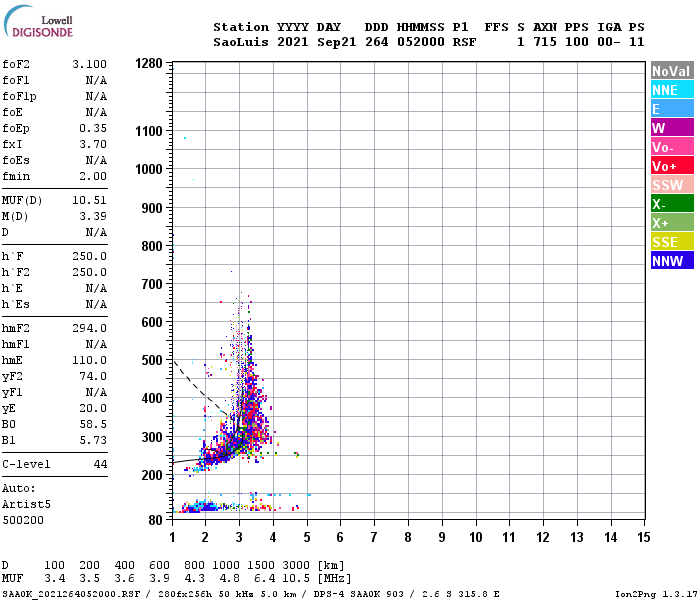
Task: Click the foEs N/A value
Action: (96, 160)
